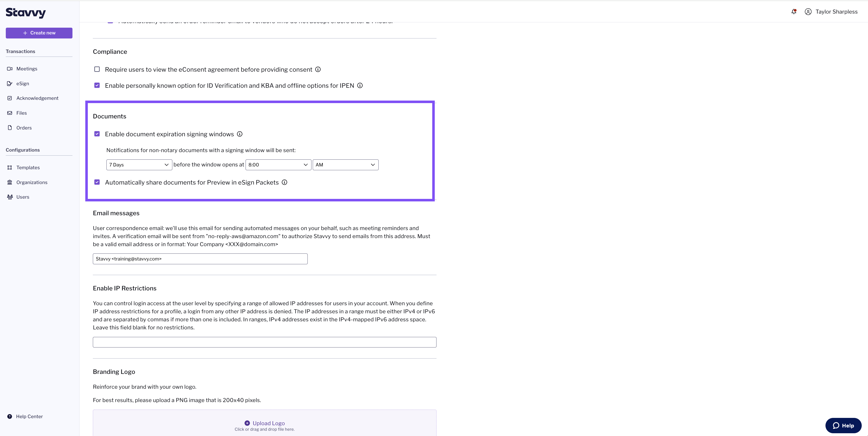This screenshot has height=436, width=868.
Task: Select the Templates configuration icon
Action: click(10, 167)
